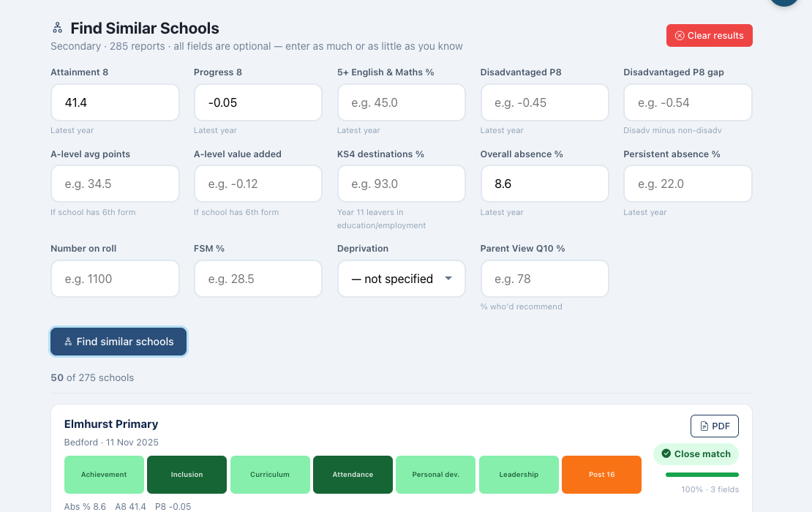Click the dark green Attendance tile
This screenshot has width=812, height=512.
coord(353,475)
